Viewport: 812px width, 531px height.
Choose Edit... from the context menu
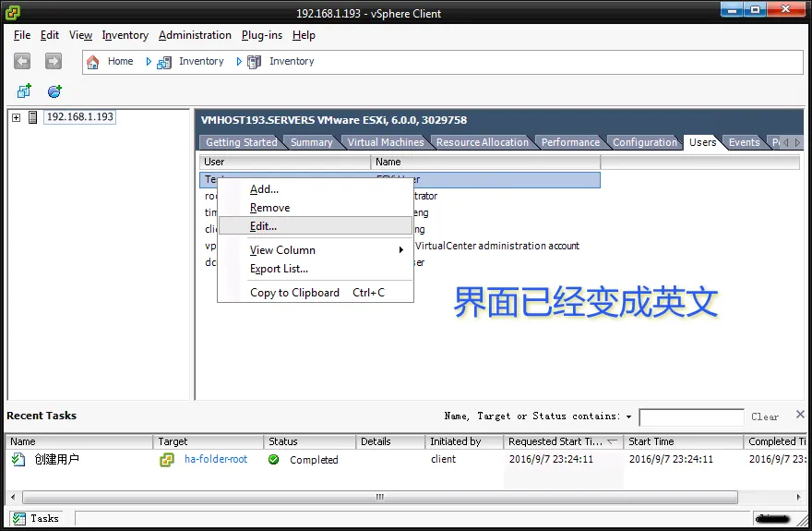point(263,226)
